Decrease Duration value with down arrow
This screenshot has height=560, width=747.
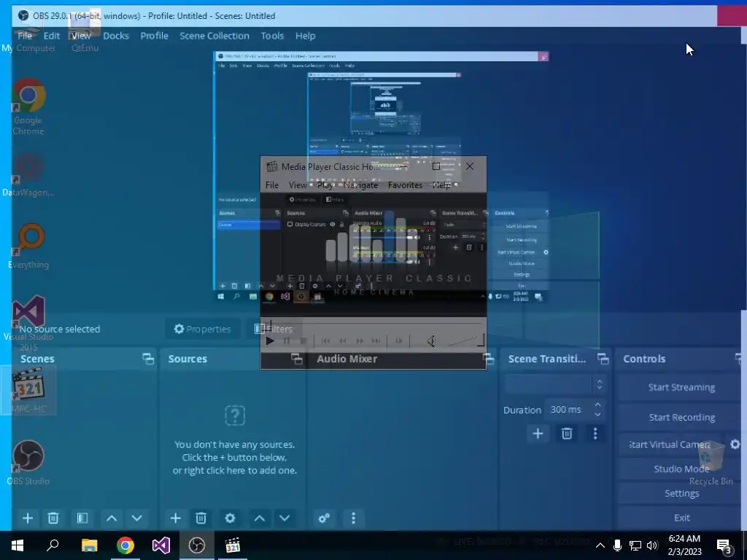[x=598, y=415]
